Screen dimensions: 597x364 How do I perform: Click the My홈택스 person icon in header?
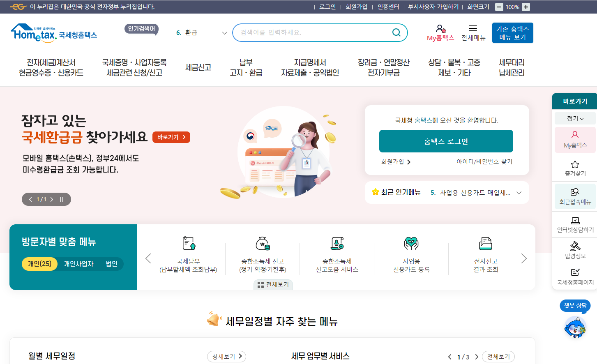[x=441, y=30]
